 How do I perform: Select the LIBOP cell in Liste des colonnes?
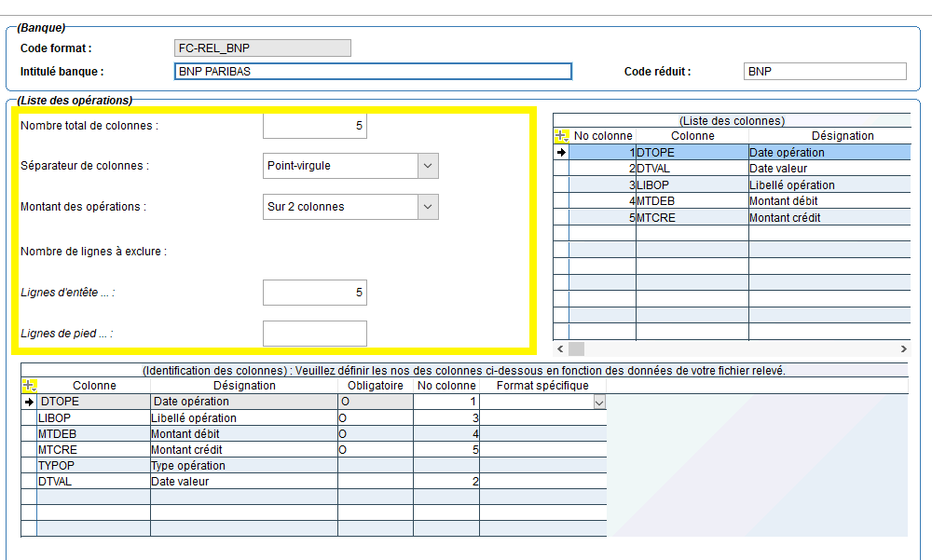coord(692,184)
